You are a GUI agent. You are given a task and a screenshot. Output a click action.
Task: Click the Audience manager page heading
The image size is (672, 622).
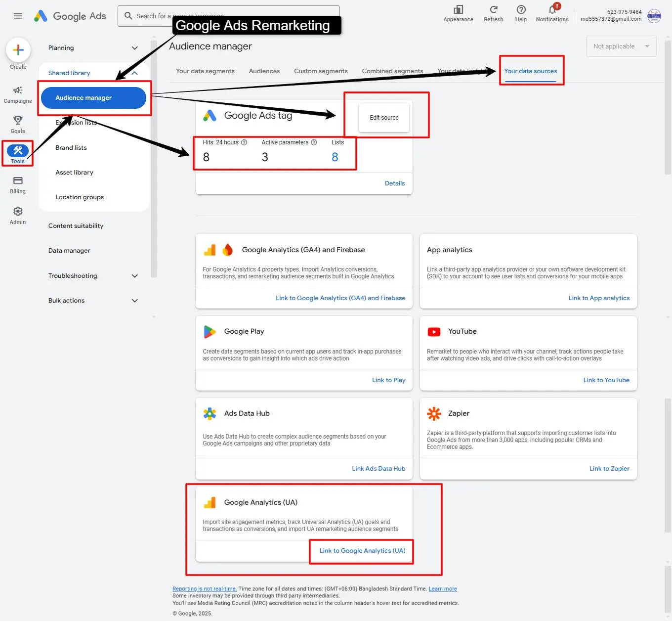click(210, 46)
